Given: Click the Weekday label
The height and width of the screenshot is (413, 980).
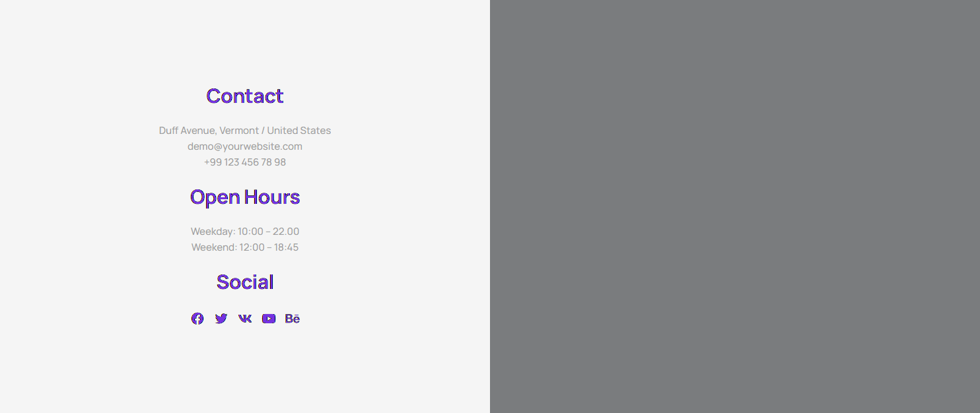Looking at the screenshot, I should coord(213,232).
